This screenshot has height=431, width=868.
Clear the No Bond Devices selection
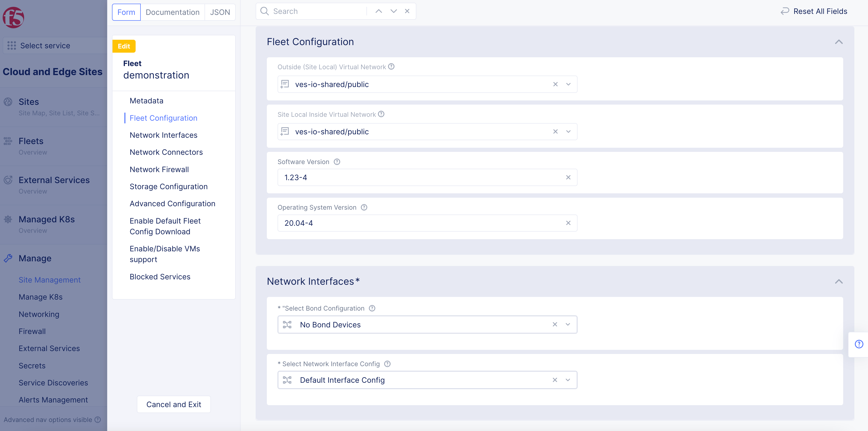coord(555,324)
